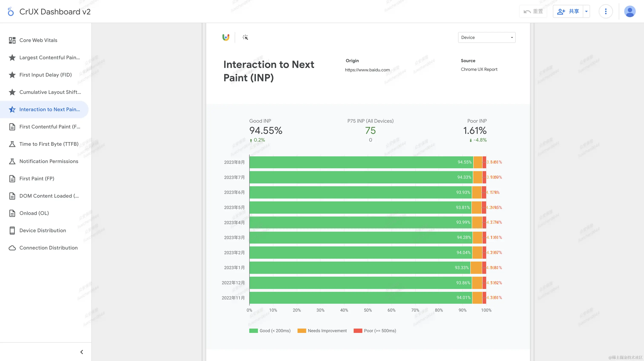Collapse the left sidebar navigation panel
The width and height of the screenshot is (644, 361).
pos(82,352)
